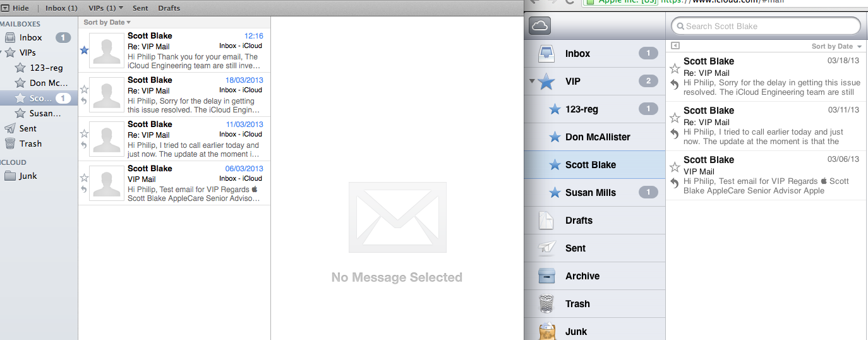This screenshot has width=868, height=340.
Task: Select 123-reg in iCloud VIP list
Action: (594, 109)
